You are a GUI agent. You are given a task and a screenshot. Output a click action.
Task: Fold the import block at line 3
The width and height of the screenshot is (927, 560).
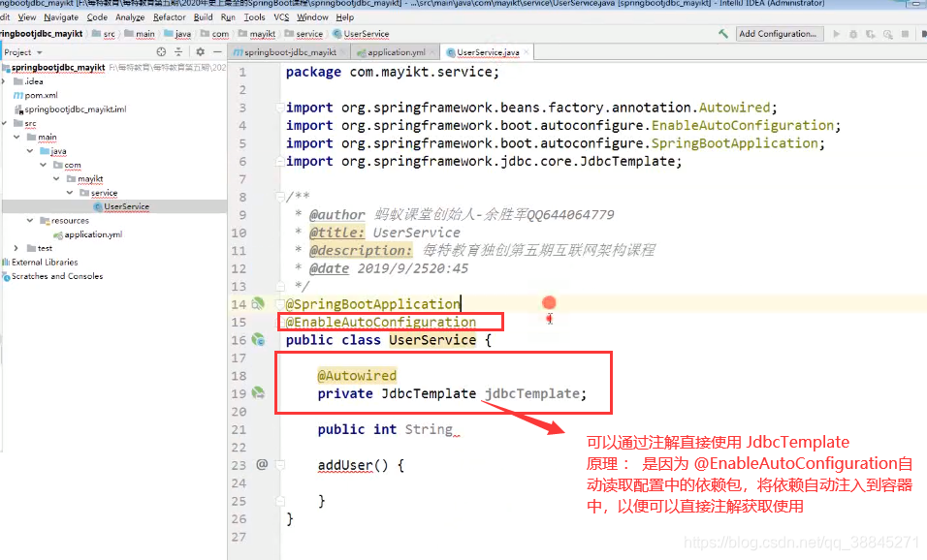click(279, 108)
